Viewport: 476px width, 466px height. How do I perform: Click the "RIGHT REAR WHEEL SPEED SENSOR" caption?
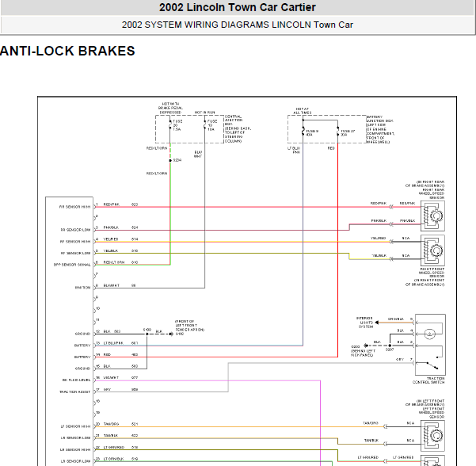coord(431,193)
